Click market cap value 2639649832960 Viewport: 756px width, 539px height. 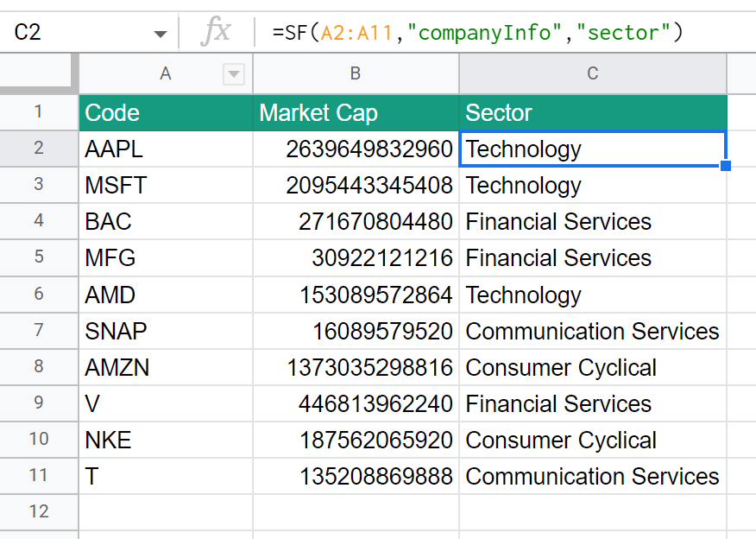coord(356,149)
